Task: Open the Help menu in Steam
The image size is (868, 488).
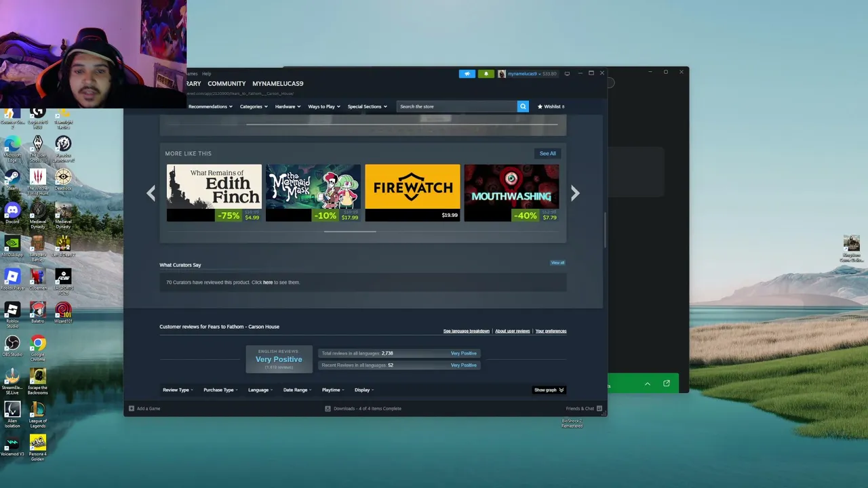Action: [206, 73]
